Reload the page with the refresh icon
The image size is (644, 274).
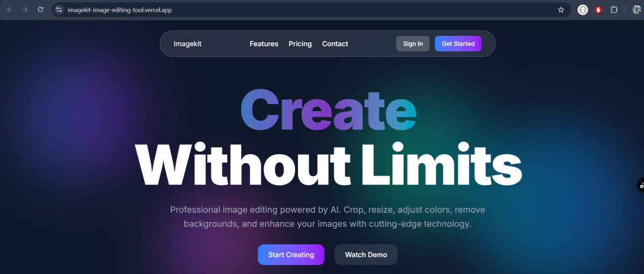tap(40, 10)
